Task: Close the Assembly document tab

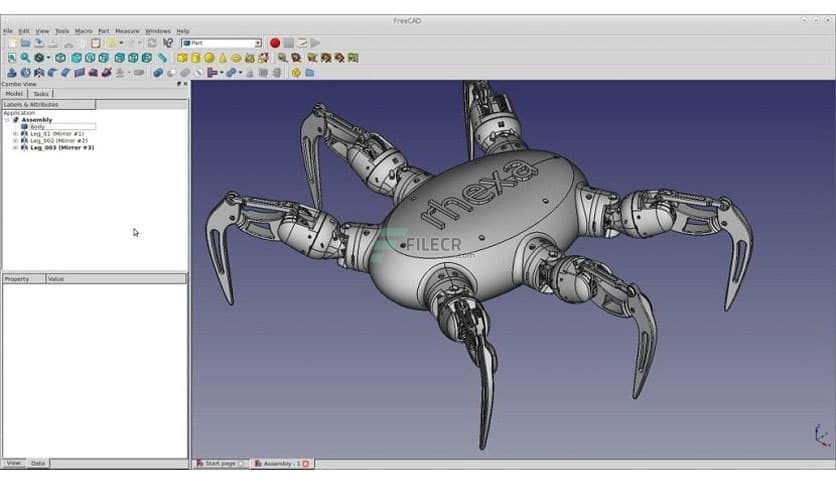Action: click(x=306, y=464)
